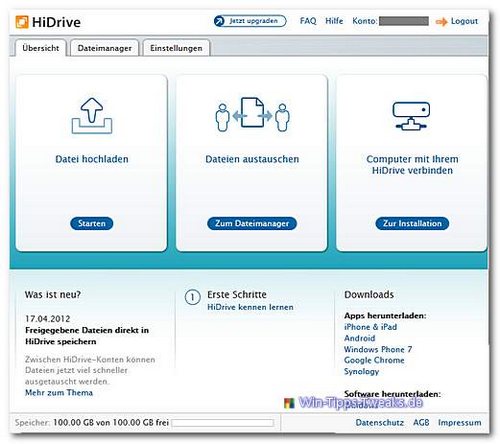Click the Jetzt upgraden button
This screenshot has height=444, width=500.
point(250,21)
